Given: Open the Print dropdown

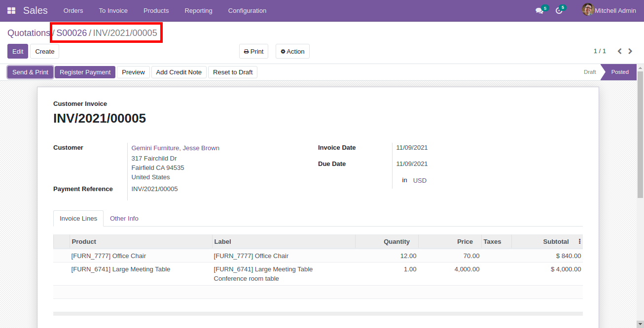Looking at the screenshot, I should [x=253, y=51].
